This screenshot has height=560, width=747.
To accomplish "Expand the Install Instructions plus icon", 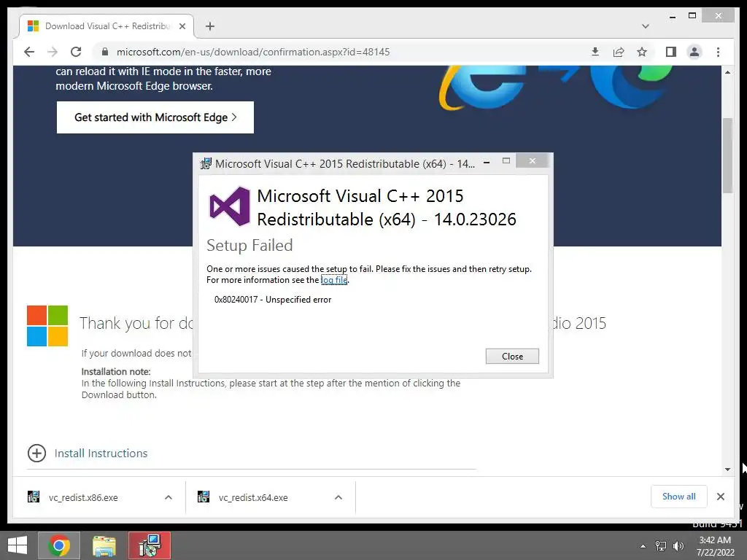I will click(36, 454).
